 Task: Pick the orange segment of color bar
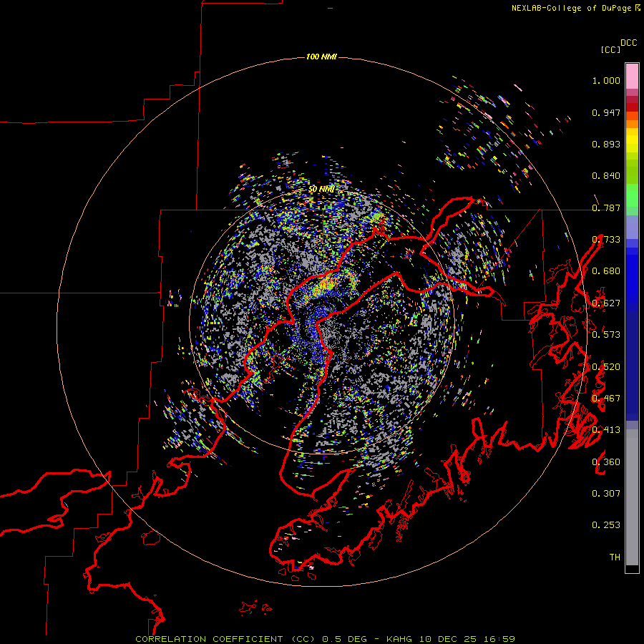pyautogui.click(x=632, y=120)
